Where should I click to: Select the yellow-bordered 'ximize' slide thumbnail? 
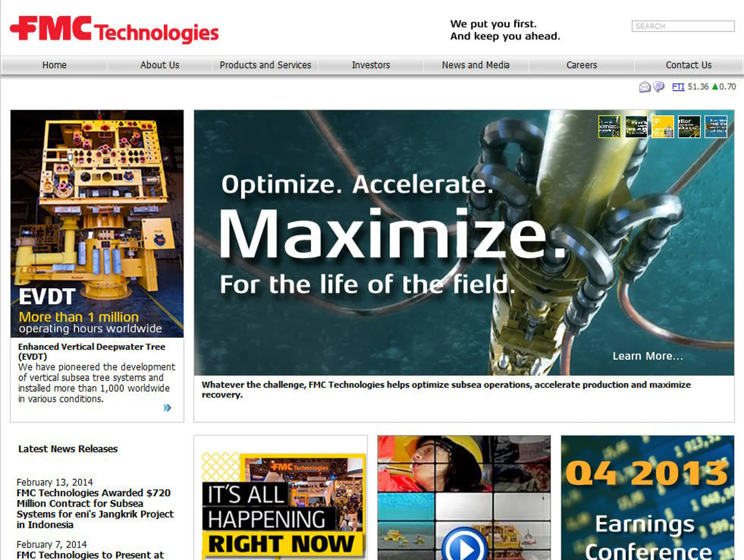(x=610, y=127)
